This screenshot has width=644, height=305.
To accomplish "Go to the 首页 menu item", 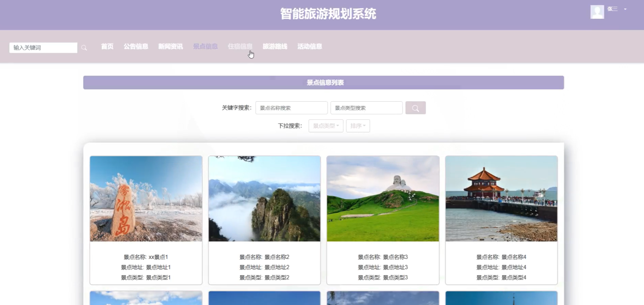I will (x=107, y=47).
